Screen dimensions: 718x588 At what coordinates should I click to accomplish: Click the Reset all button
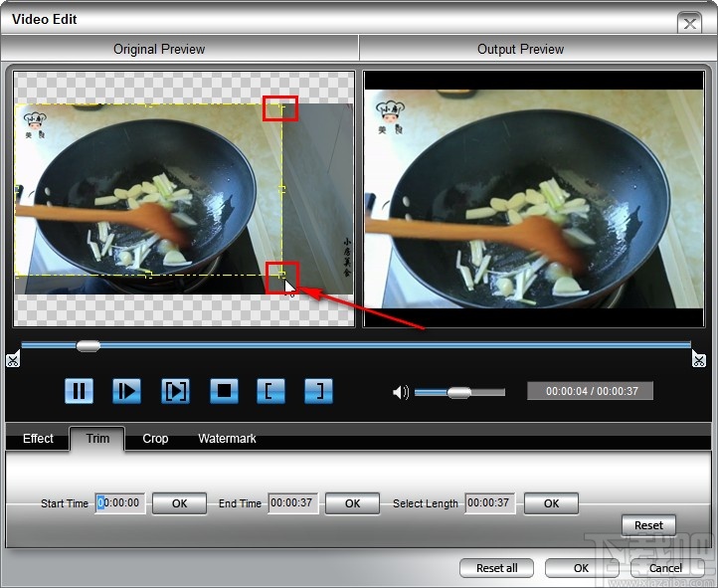tap(497, 568)
